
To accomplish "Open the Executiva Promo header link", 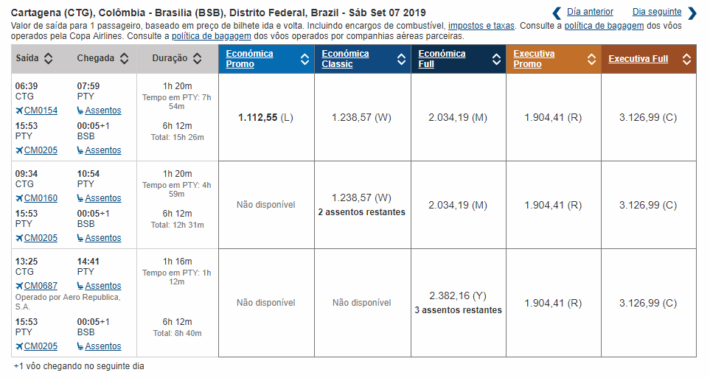I will (534, 59).
